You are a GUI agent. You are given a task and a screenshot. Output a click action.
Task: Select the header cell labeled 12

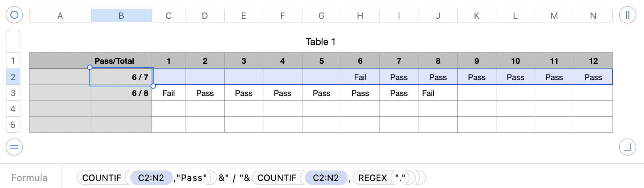pos(593,61)
